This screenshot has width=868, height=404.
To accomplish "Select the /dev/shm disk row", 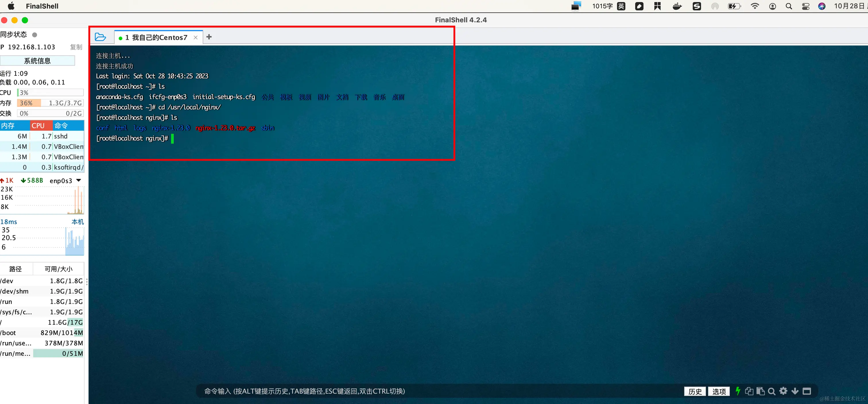I will tap(42, 291).
